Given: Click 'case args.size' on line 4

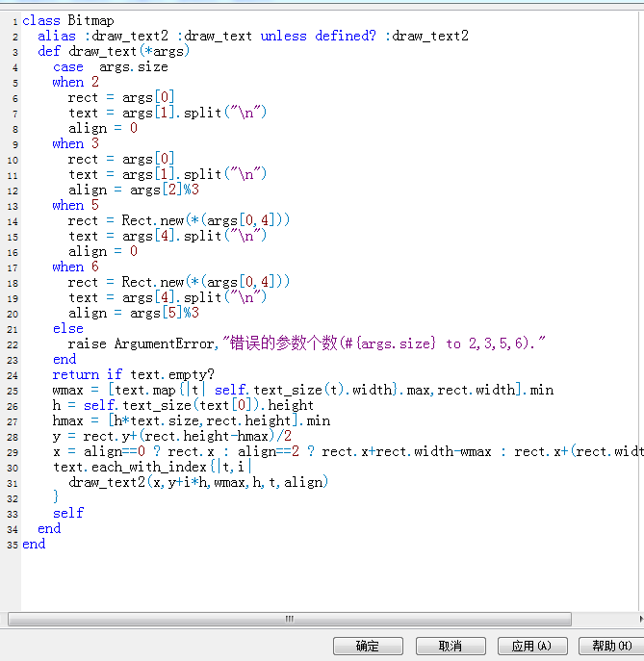Looking at the screenshot, I should tap(111, 67).
